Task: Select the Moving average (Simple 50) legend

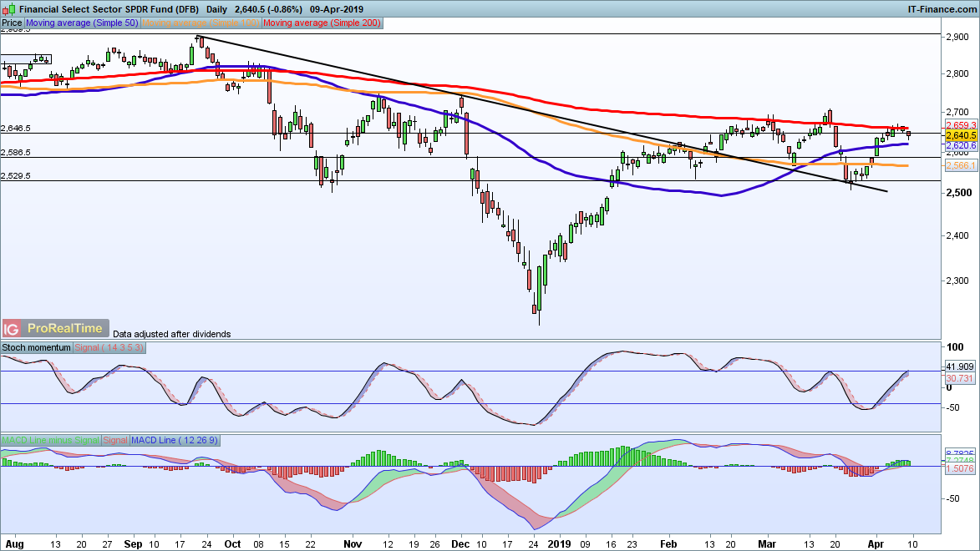Action: (x=82, y=23)
